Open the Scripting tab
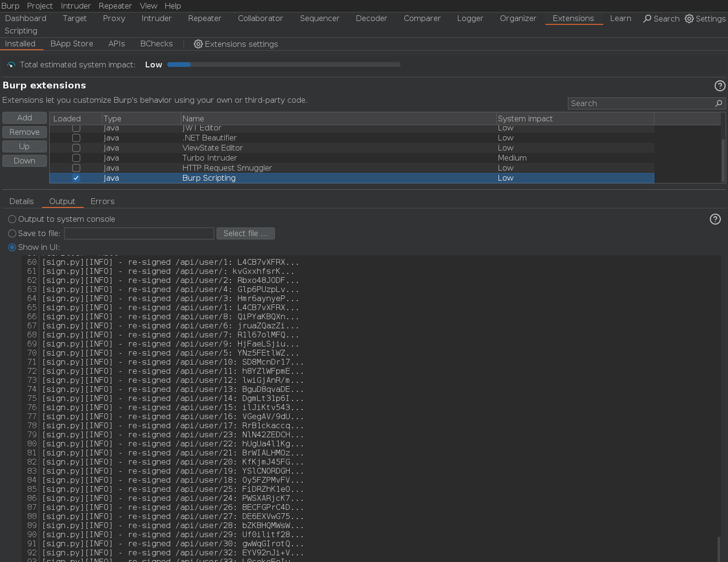Viewport: 728px width, 562px height. pos(21,31)
